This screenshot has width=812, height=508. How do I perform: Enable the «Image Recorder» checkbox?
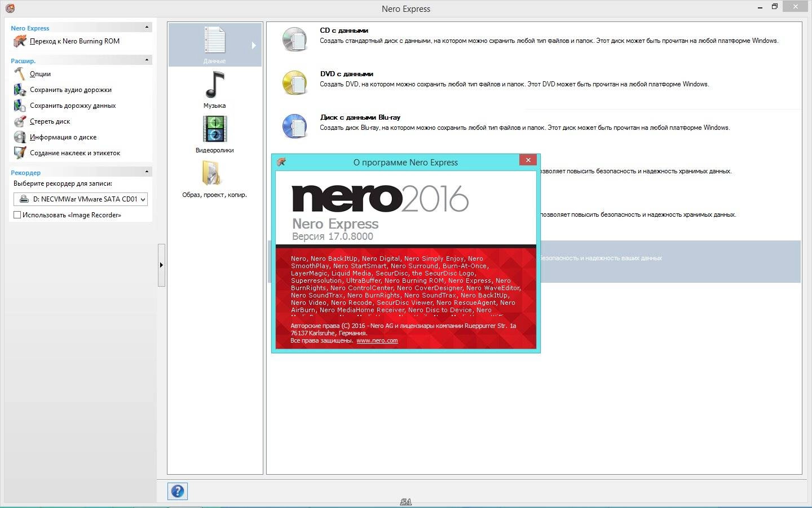click(x=17, y=215)
